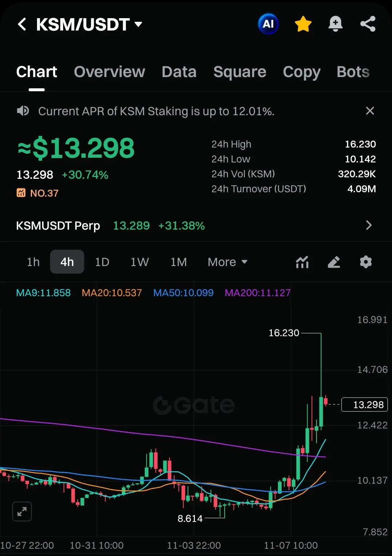Set a price alert with the bell icon
This screenshot has height=556, width=392.
pyautogui.click(x=335, y=24)
